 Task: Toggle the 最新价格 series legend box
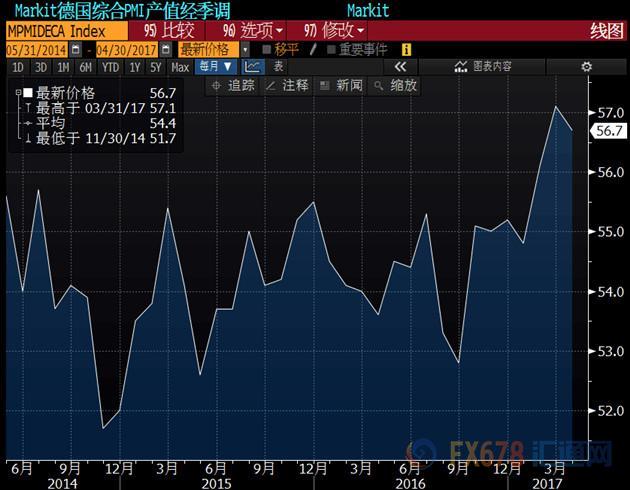coord(27,92)
